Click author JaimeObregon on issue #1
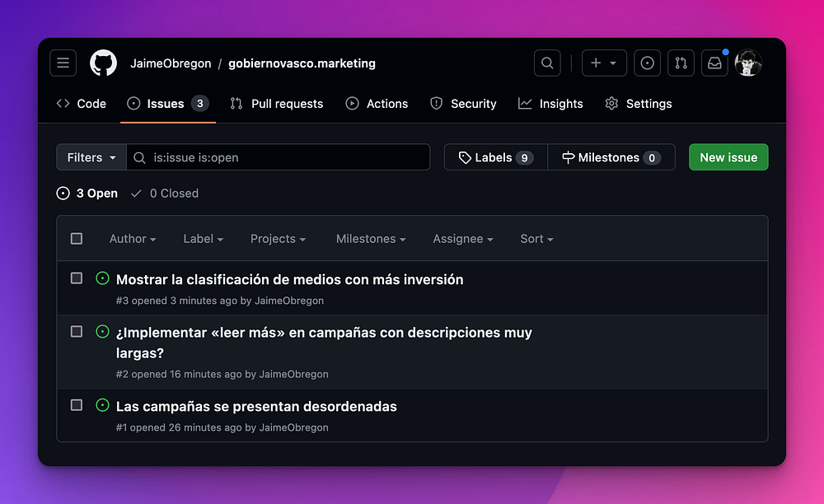 (294, 428)
